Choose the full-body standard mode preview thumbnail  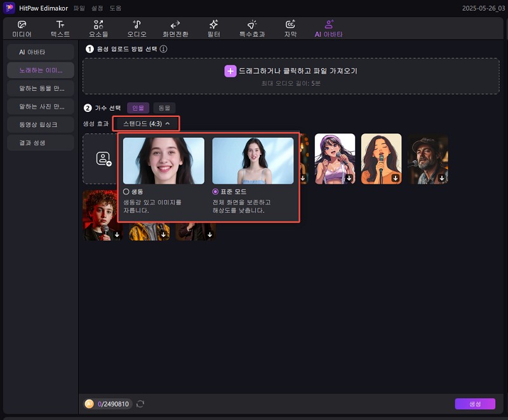tap(253, 161)
